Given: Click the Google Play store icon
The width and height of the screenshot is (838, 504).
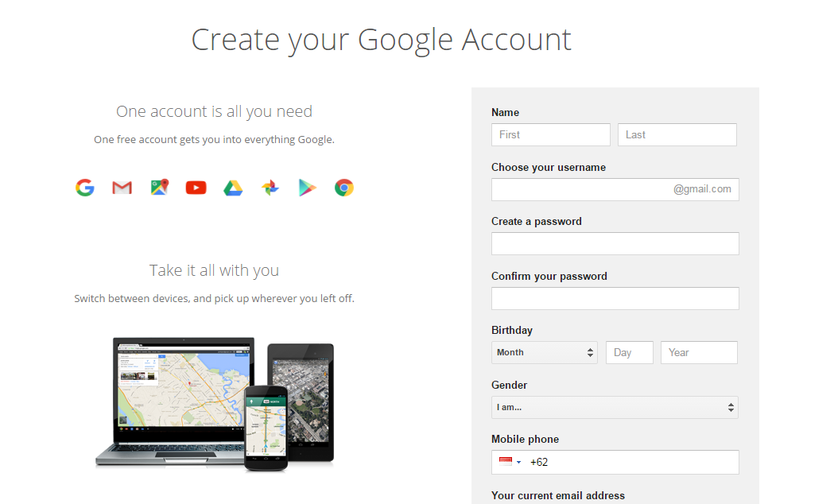Looking at the screenshot, I should coord(308,188).
